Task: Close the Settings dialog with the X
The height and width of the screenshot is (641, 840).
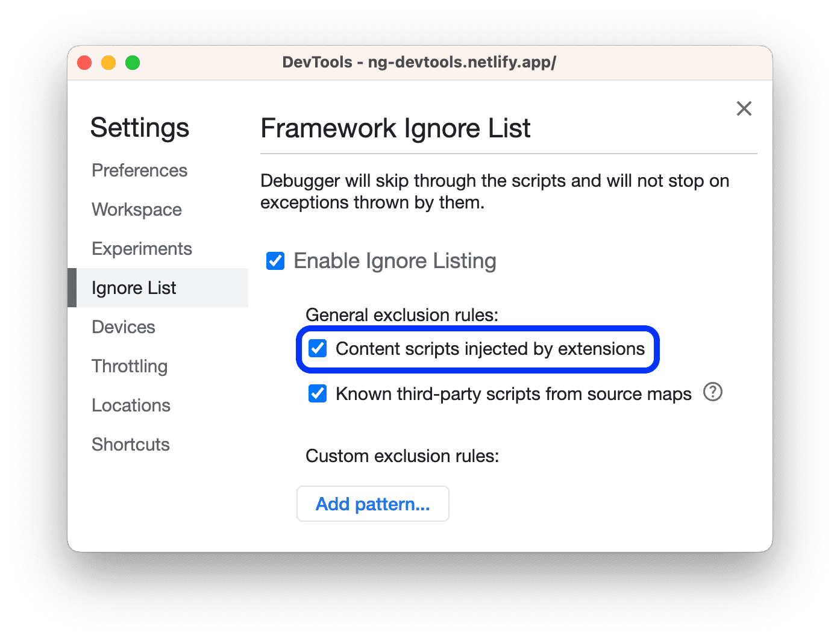Action: [x=744, y=108]
